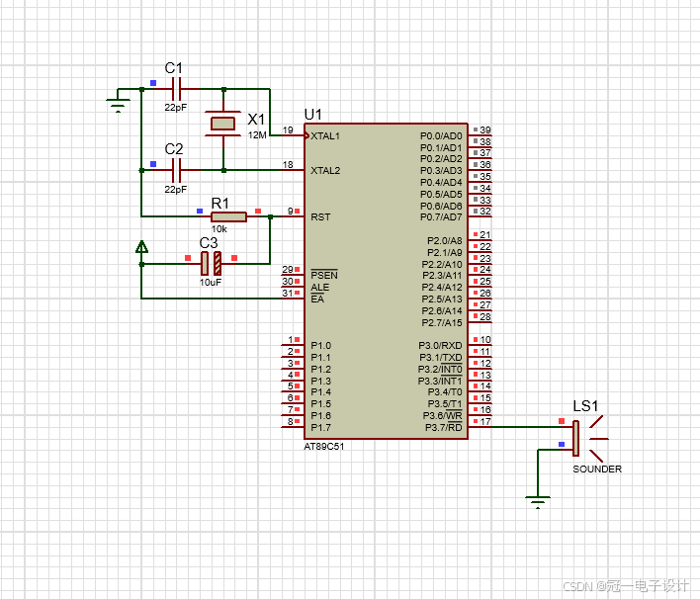This screenshot has height=599, width=700.
Task: Click the PSEN pin label
Action: pyautogui.click(x=324, y=275)
